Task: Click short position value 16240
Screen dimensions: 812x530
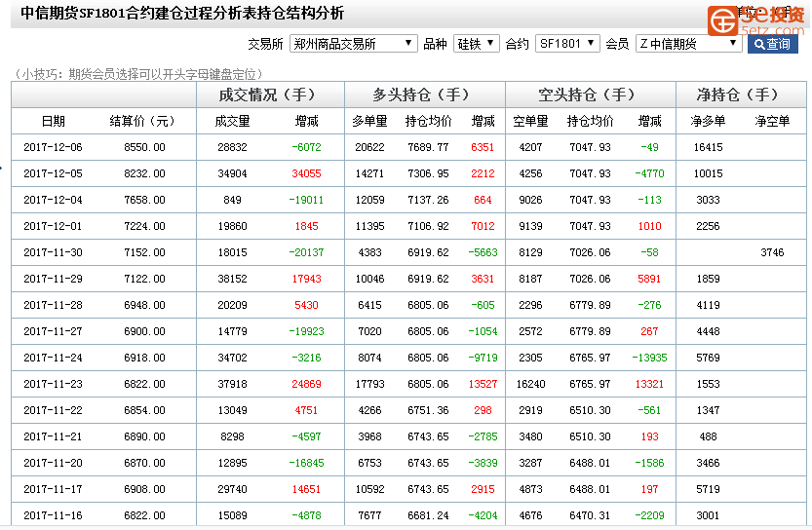Action: [531, 384]
